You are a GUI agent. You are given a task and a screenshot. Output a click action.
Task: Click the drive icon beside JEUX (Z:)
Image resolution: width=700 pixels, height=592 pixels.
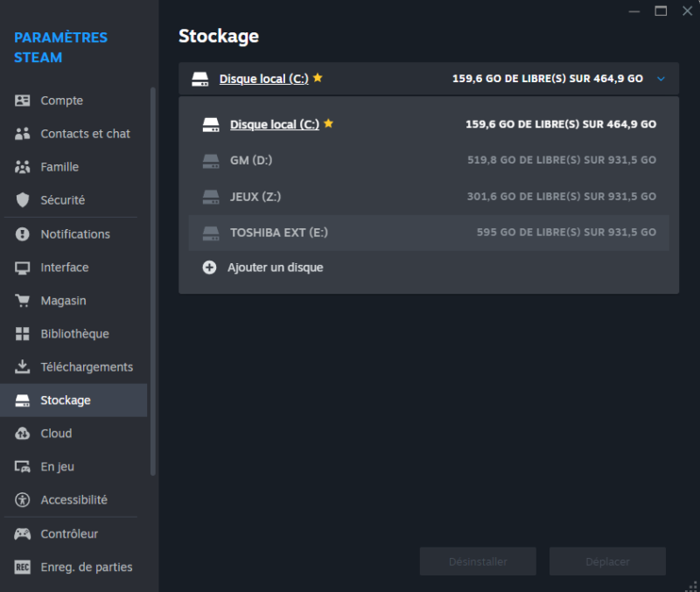pos(211,197)
